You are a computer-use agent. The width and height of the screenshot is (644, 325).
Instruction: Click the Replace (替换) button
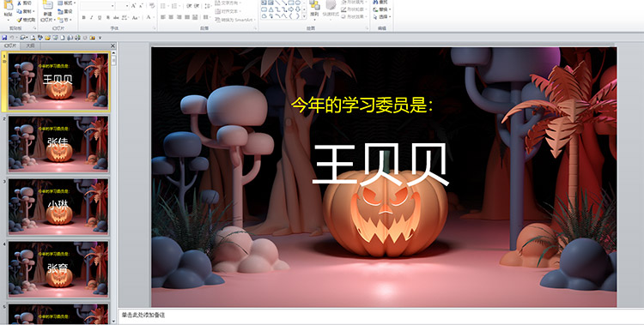click(x=381, y=9)
